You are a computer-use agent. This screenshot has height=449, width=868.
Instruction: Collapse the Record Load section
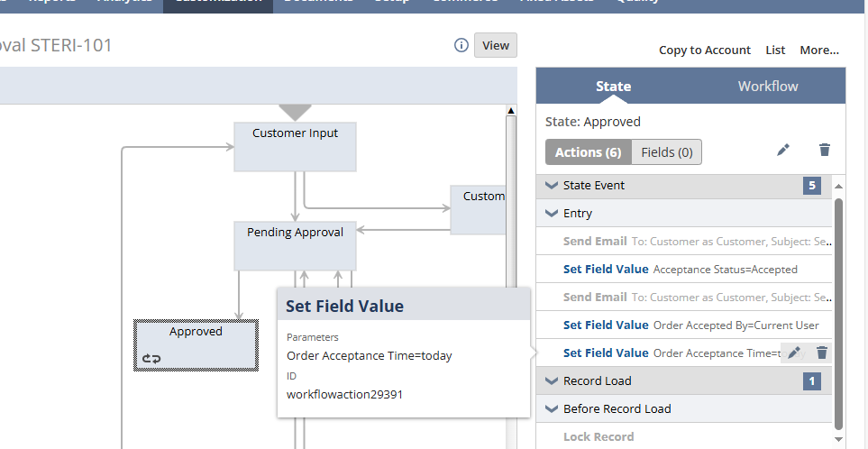click(552, 381)
